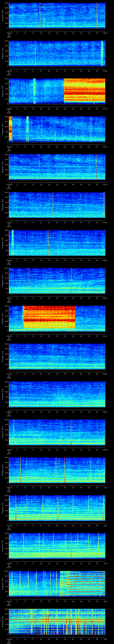Click the '56:00' axis end label
The image size is (114, 644).
coord(105,298)
